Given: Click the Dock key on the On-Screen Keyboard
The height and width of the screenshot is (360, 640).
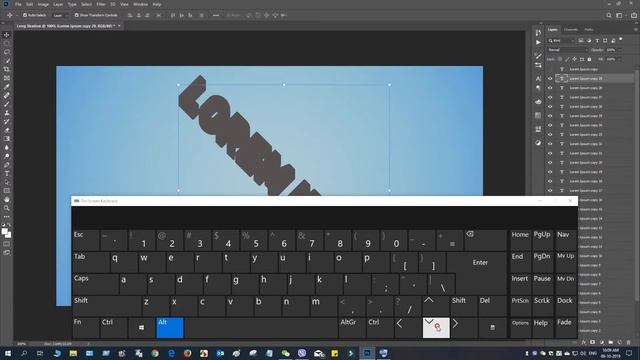Looking at the screenshot, I should coord(565,306).
